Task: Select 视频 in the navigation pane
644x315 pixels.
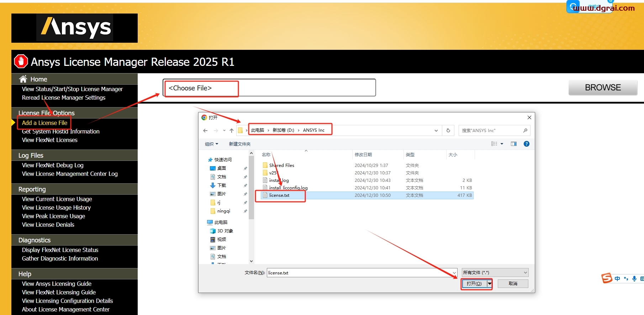Action: (222, 239)
